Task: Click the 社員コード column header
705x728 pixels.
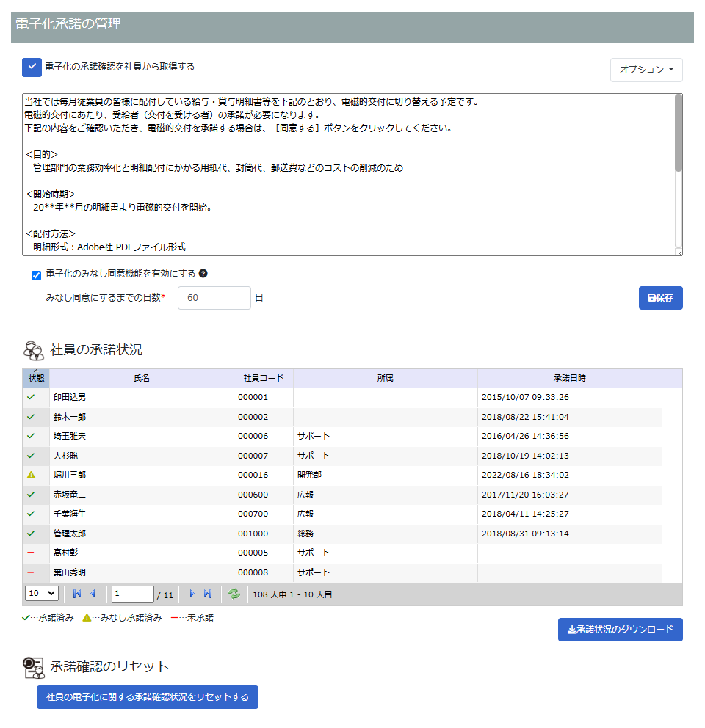Action: (263, 379)
